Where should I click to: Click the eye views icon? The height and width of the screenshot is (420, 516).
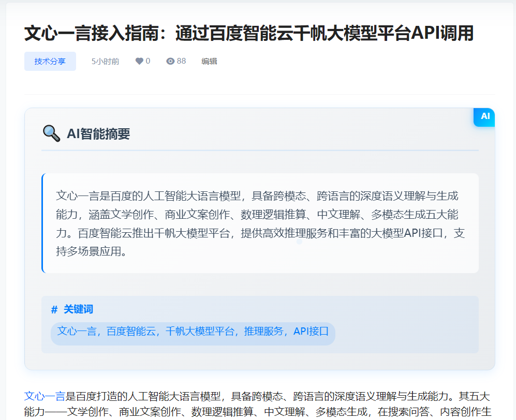point(170,61)
